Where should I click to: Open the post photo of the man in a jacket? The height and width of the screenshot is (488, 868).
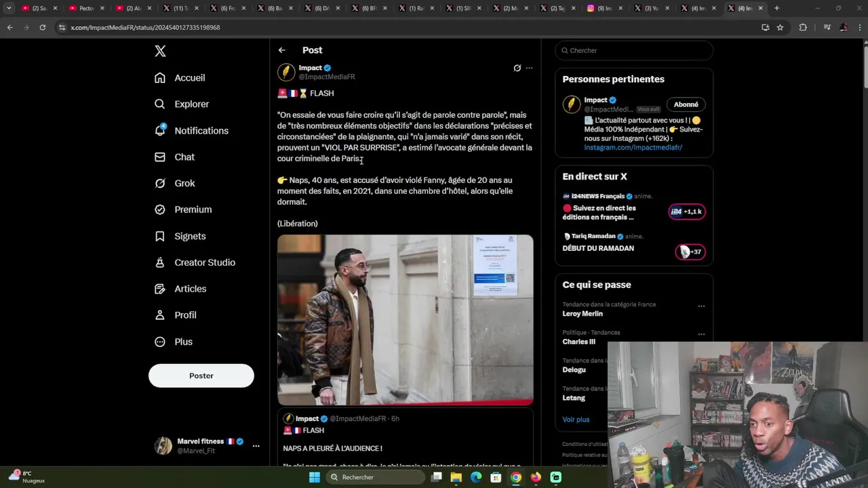[x=406, y=320]
